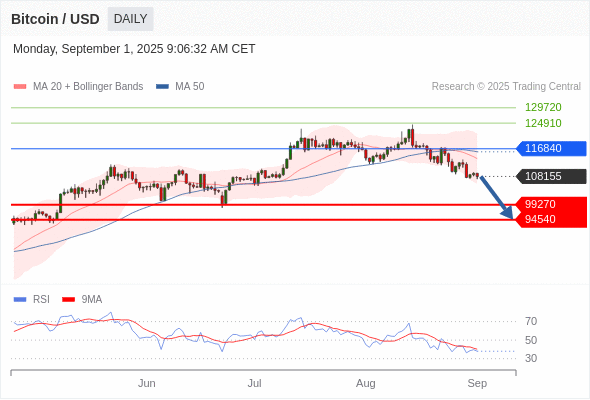Screen dimensions: 590x400
Task: Click the Research © 2025 Trading Central credit
Action: (x=506, y=87)
